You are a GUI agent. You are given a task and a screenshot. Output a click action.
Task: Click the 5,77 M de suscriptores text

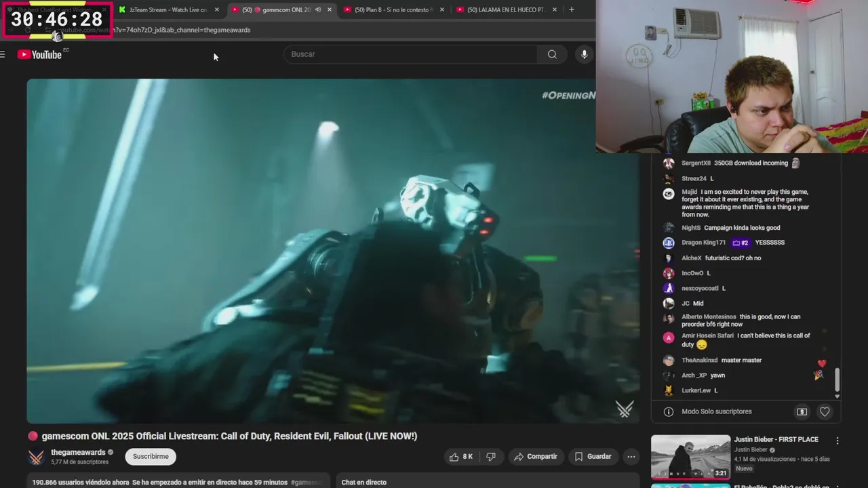(x=79, y=462)
